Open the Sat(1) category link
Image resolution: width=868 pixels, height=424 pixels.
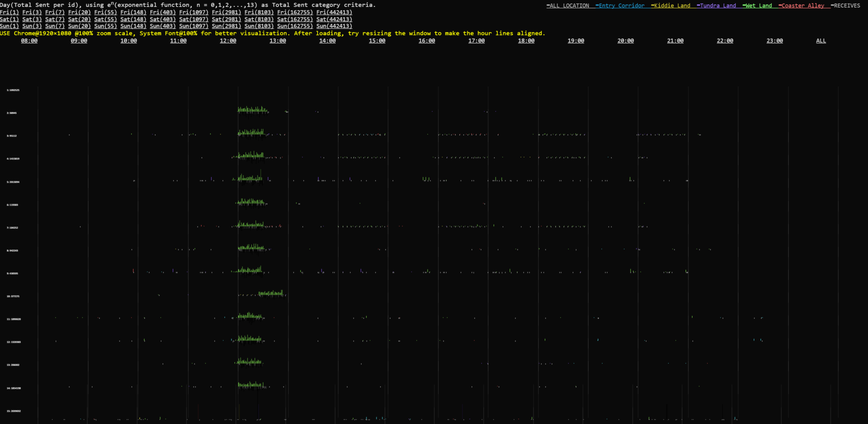10,19
